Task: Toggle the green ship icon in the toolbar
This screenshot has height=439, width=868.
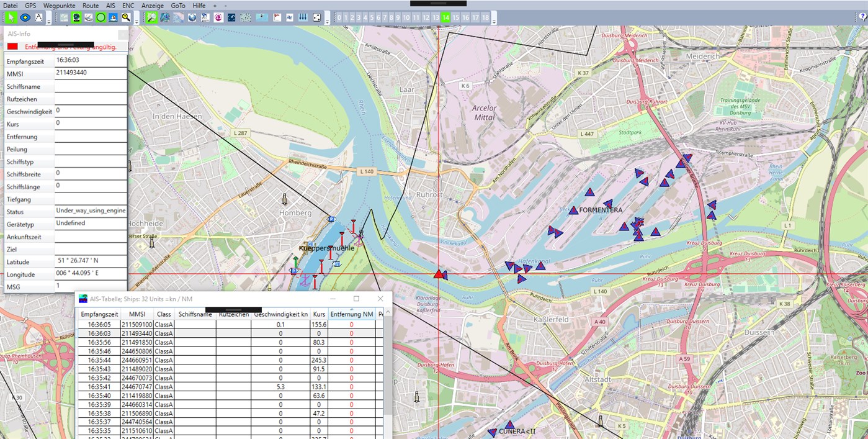Action: (x=76, y=18)
